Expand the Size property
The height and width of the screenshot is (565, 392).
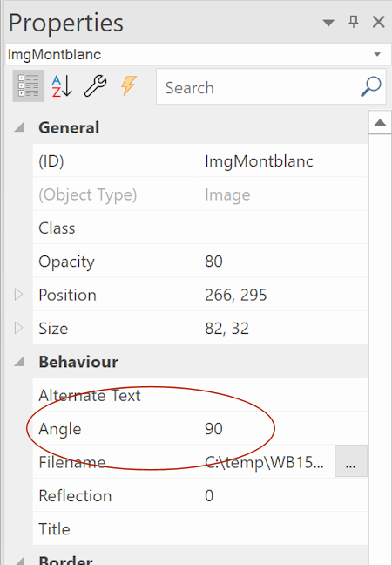pyautogui.click(x=18, y=328)
